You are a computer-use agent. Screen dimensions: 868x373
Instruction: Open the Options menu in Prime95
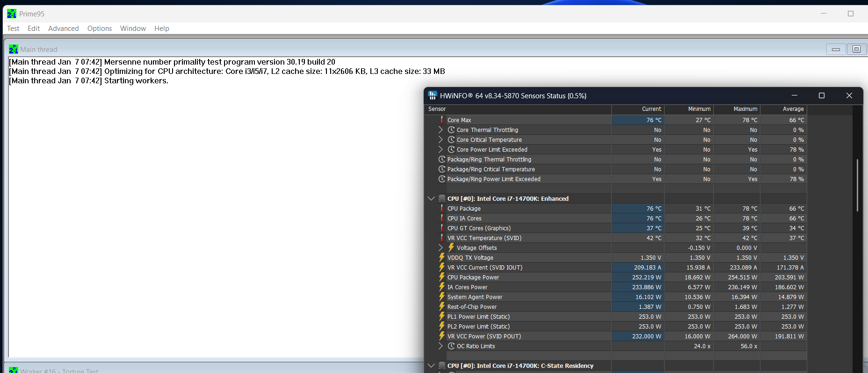(100, 29)
